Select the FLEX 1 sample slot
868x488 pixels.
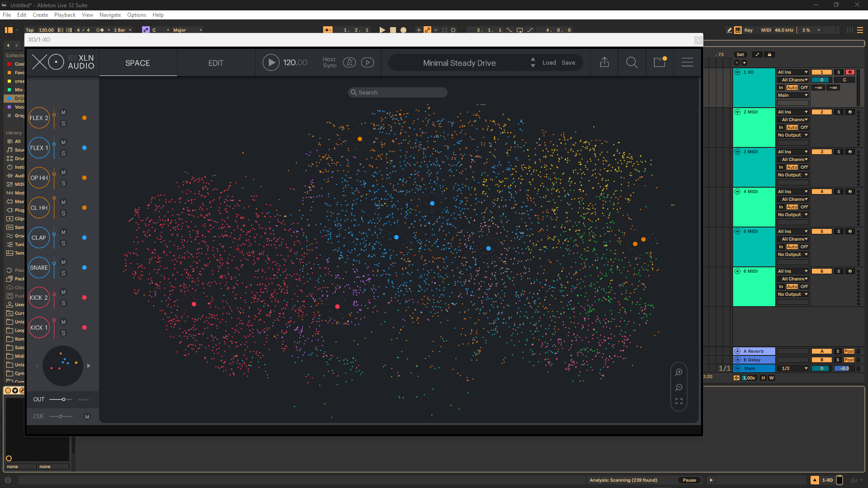(x=39, y=148)
